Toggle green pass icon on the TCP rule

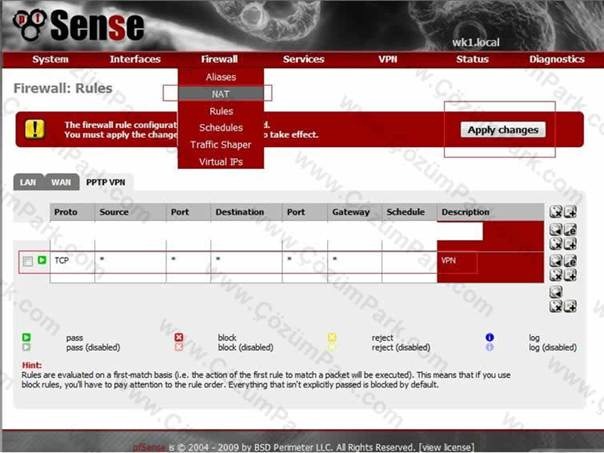click(x=42, y=260)
